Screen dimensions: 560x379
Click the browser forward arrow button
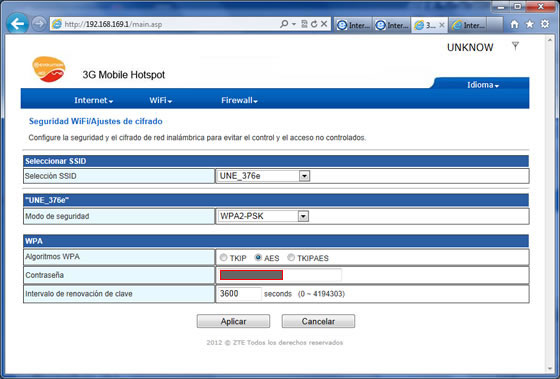pos(38,24)
